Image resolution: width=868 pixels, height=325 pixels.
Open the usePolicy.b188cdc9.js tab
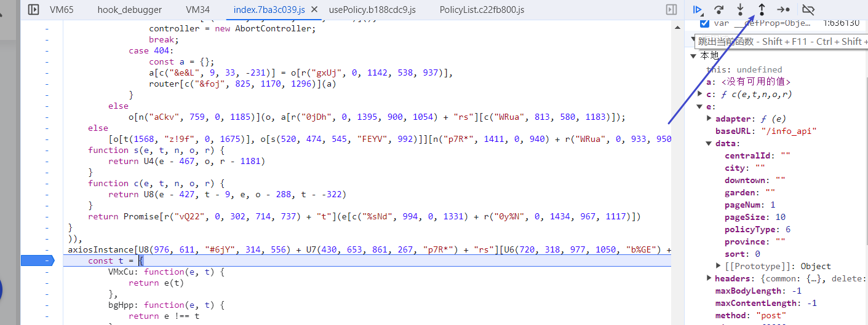[372, 10]
